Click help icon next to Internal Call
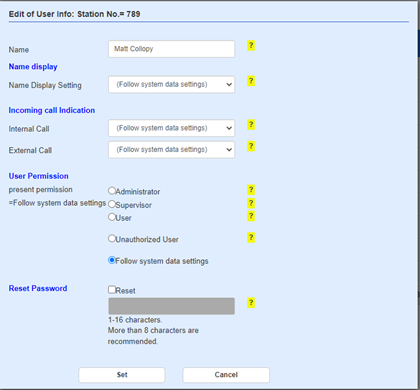 pyautogui.click(x=251, y=125)
